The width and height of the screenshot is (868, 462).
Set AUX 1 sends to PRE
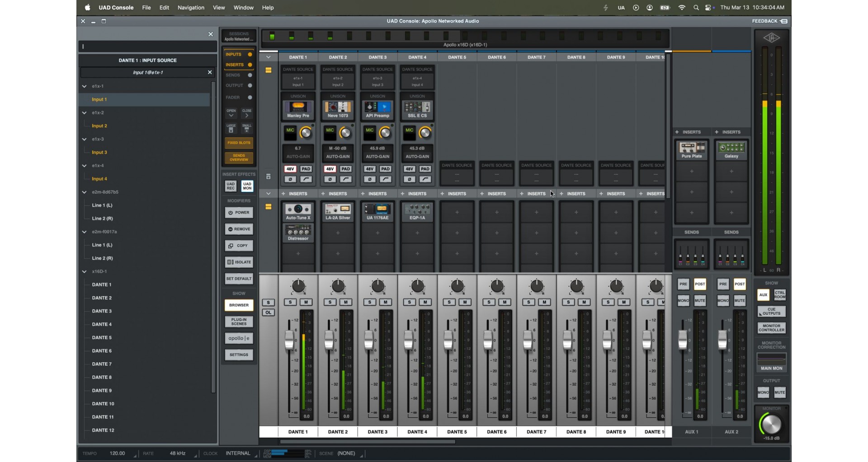683,284
